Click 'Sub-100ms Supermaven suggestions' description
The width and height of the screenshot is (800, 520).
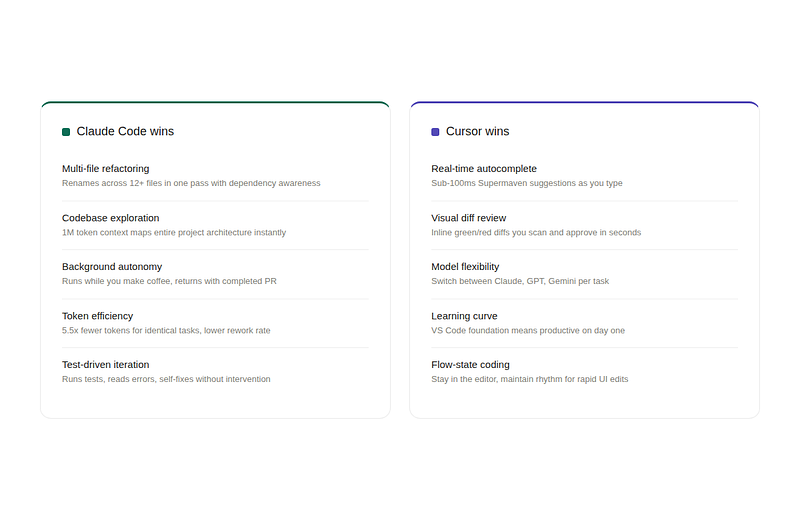(527, 183)
